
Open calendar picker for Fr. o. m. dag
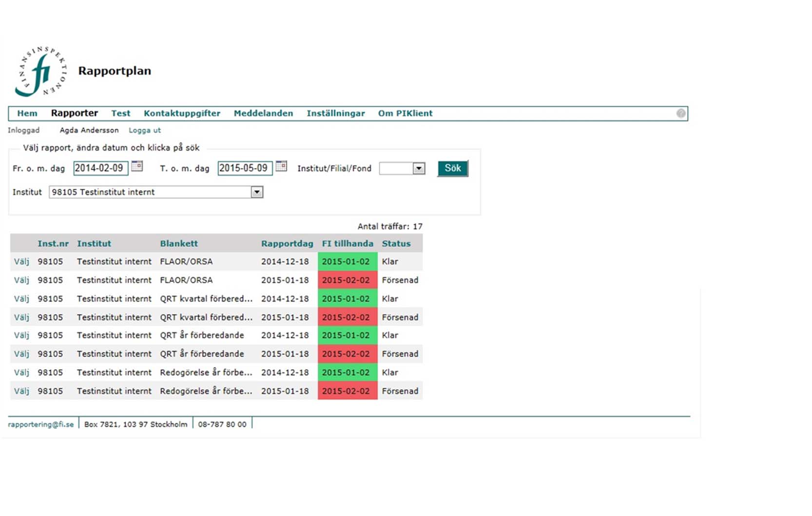137,166
